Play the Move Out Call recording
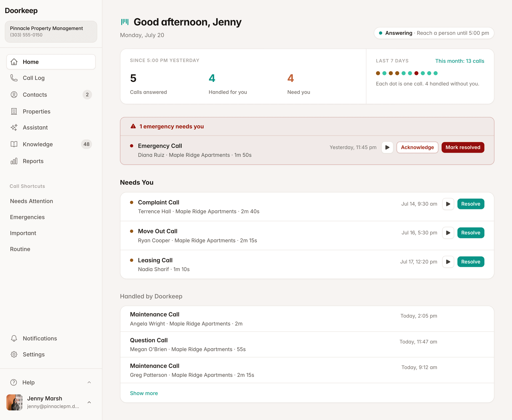The height and width of the screenshot is (420, 512). 448,233
